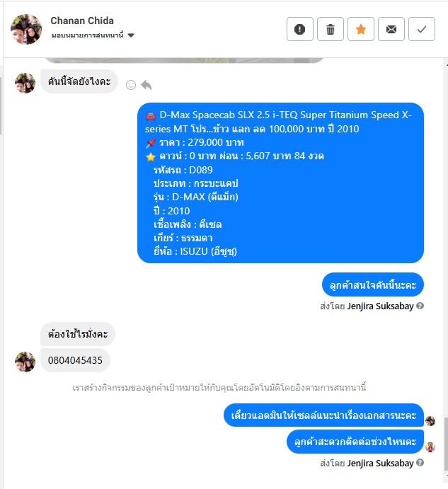
Task: Click the conversation vertical scrollbar
Action: [x=445, y=444]
